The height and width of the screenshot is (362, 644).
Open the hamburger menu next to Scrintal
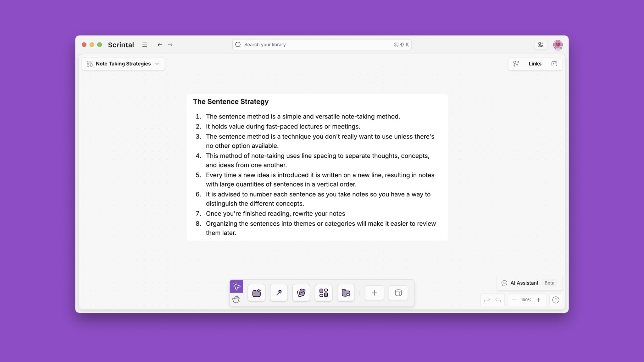pyautogui.click(x=144, y=45)
